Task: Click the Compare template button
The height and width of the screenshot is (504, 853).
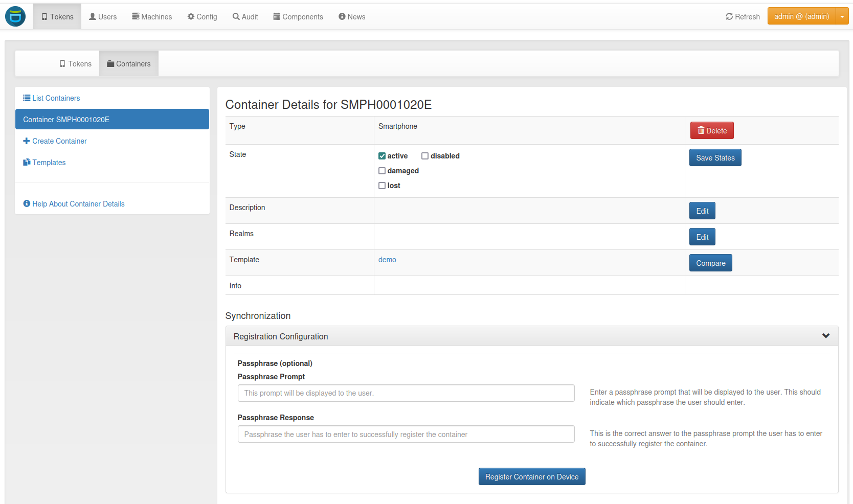Action: tap(710, 263)
